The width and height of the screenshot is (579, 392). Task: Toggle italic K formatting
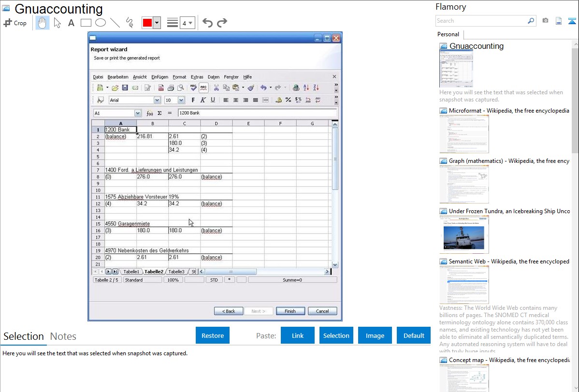click(203, 100)
